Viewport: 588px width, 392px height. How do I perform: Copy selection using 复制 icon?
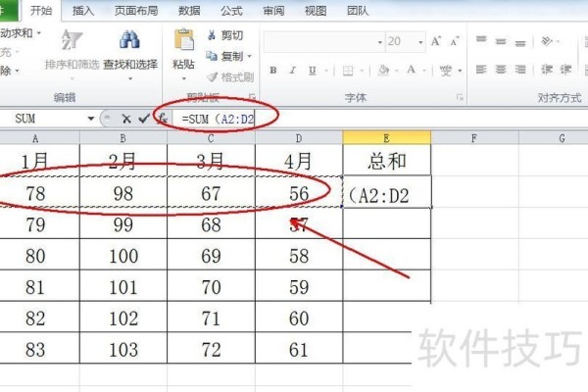[212, 56]
